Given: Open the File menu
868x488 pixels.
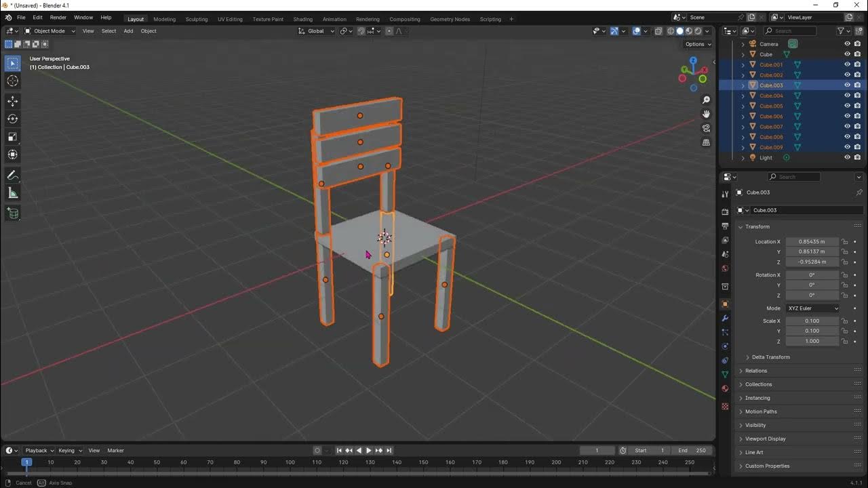Looking at the screenshot, I should (21, 18).
